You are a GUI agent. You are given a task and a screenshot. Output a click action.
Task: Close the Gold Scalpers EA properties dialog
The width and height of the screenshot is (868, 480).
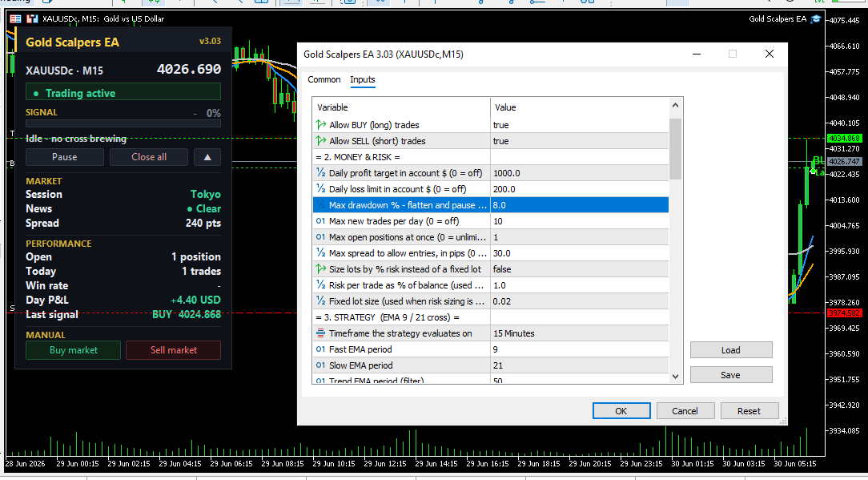click(x=769, y=54)
